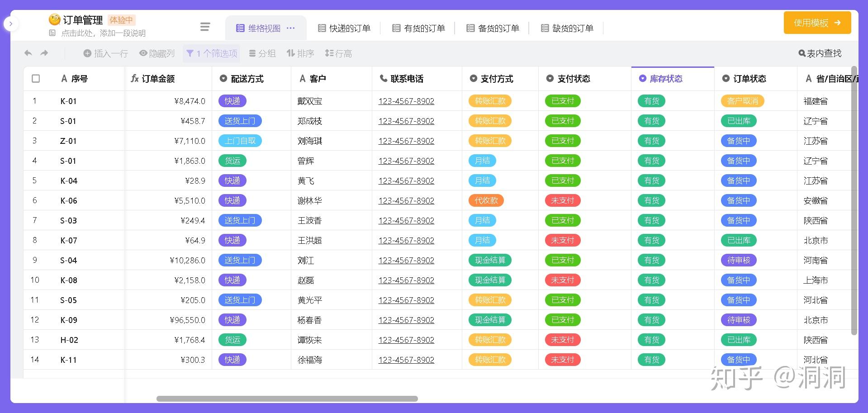Click the 月结 tag in row 7

tap(482, 220)
